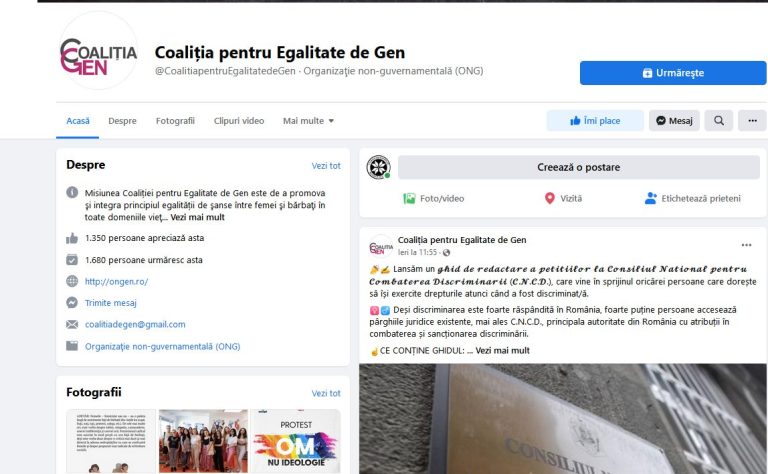This screenshot has width=768, height=474.
Task: Click the Coaliția Gen profile logo
Action: tap(98, 50)
